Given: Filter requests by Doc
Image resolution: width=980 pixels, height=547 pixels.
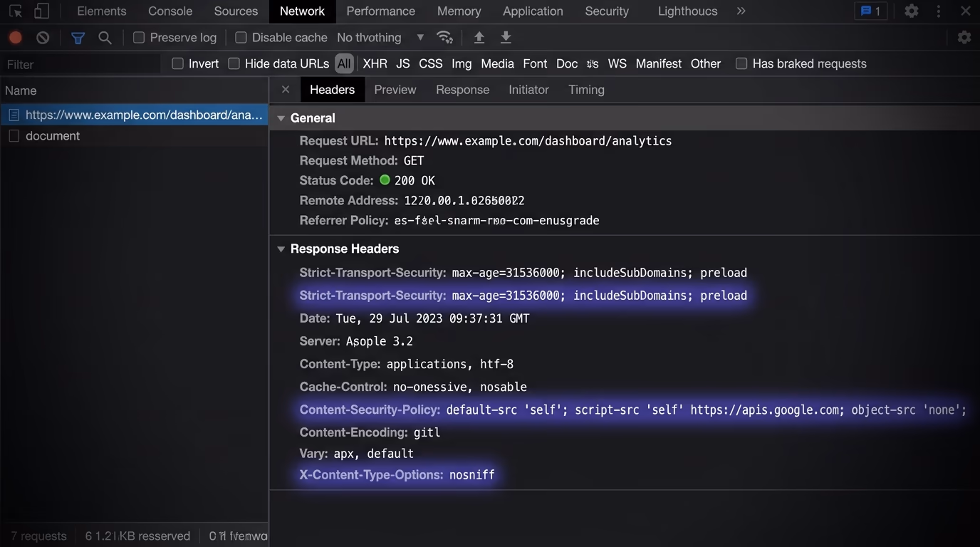Looking at the screenshot, I should point(567,63).
